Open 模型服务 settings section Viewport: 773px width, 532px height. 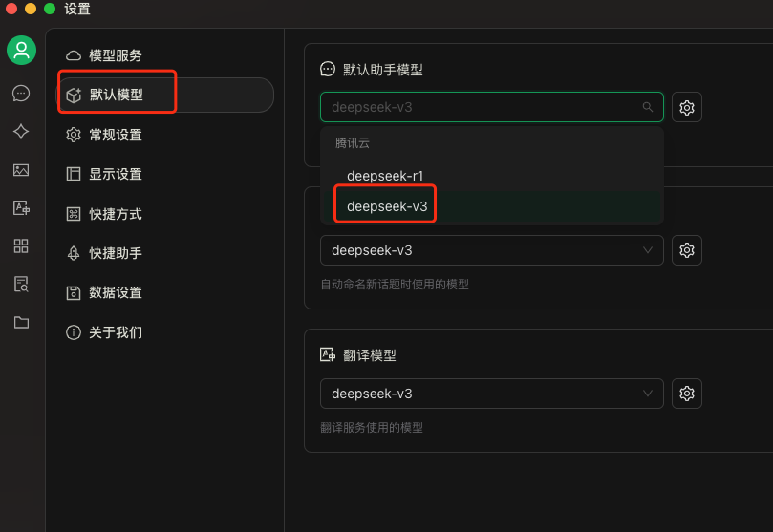(165, 55)
